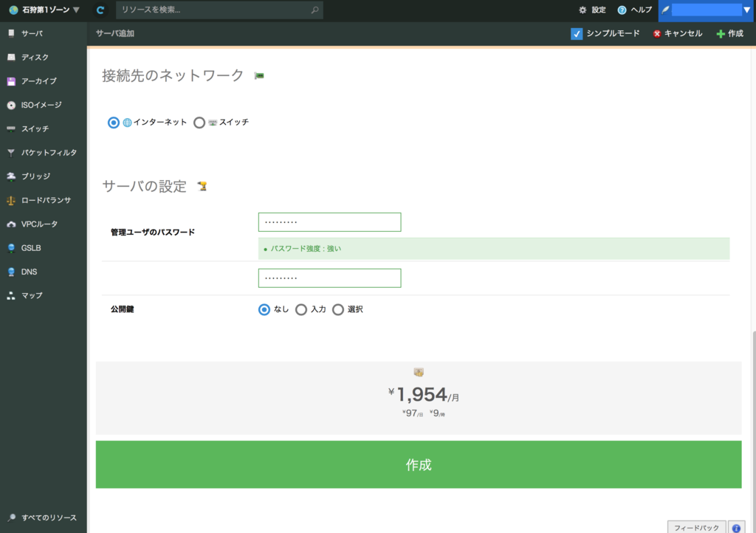Open the ISOイメージ page
This screenshot has width=756, height=533.
(x=37, y=105)
